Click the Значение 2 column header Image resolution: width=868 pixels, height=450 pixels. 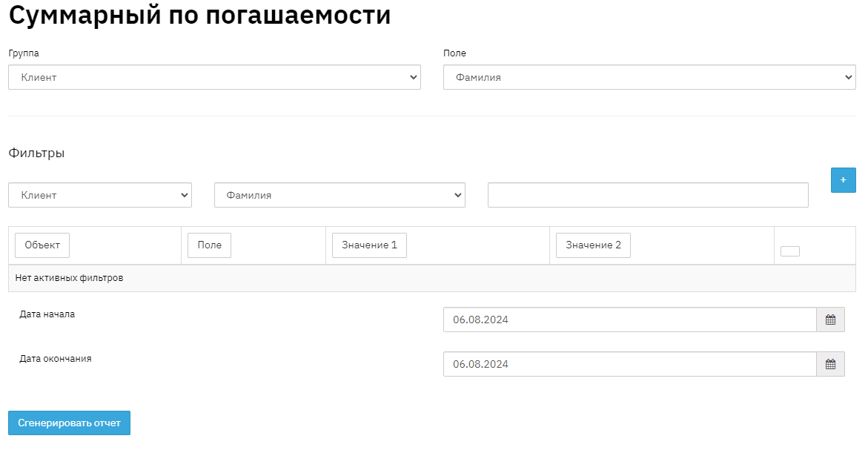point(593,245)
